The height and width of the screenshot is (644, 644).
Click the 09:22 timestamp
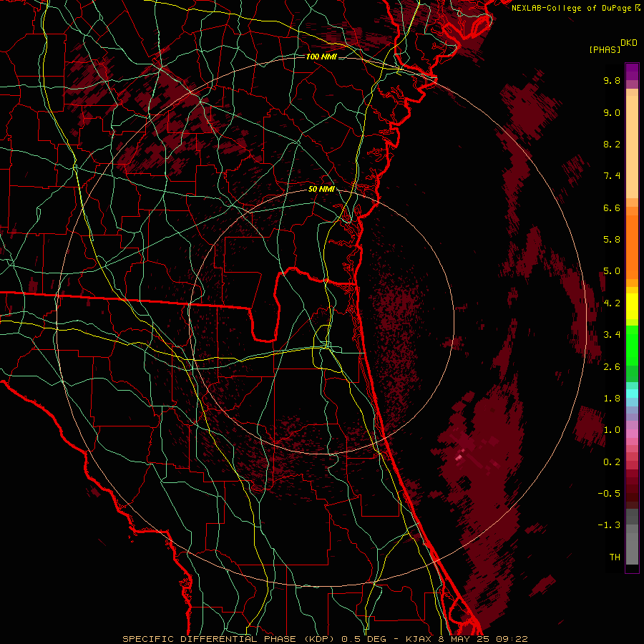coord(512,639)
